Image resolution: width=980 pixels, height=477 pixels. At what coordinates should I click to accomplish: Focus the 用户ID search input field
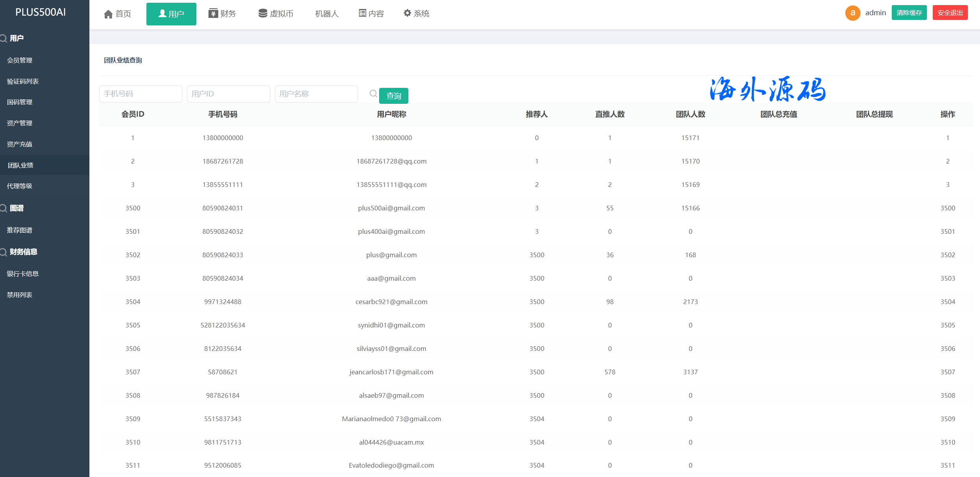pyautogui.click(x=228, y=94)
